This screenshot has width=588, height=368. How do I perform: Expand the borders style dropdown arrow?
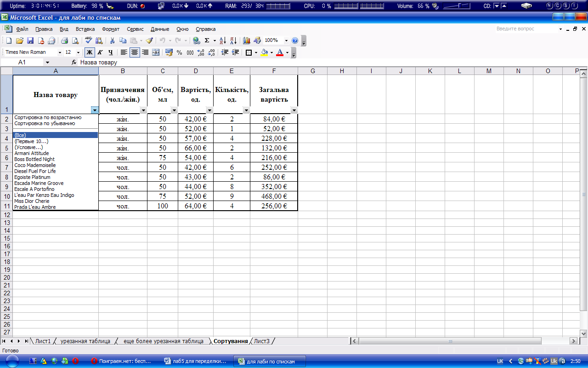tap(256, 52)
